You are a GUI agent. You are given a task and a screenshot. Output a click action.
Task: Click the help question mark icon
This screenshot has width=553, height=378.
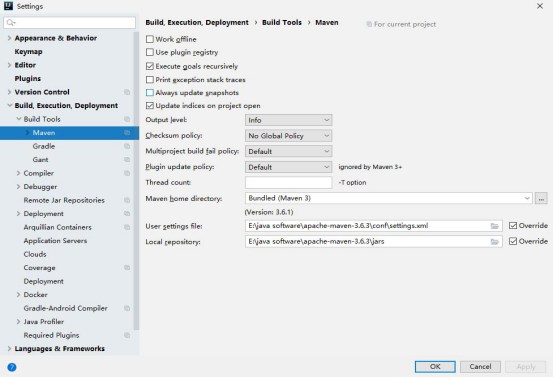click(x=12, y=367)
